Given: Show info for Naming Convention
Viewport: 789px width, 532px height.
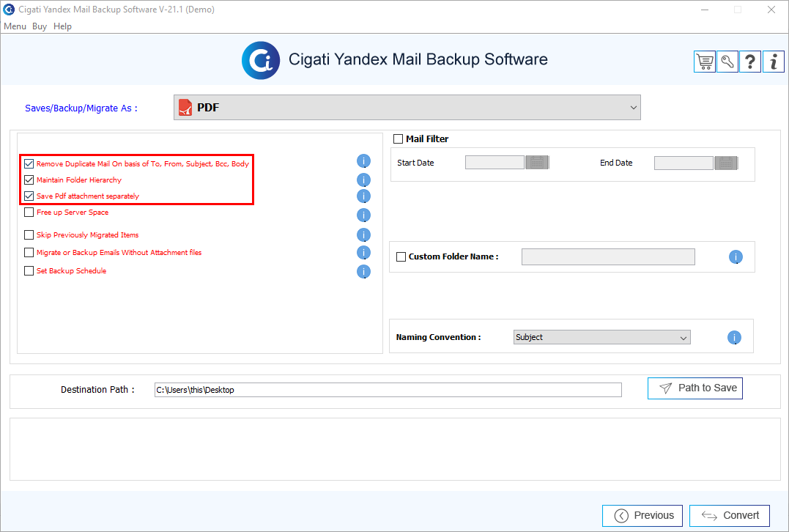Looking at the screenshot, I should [x=734, y=337].
